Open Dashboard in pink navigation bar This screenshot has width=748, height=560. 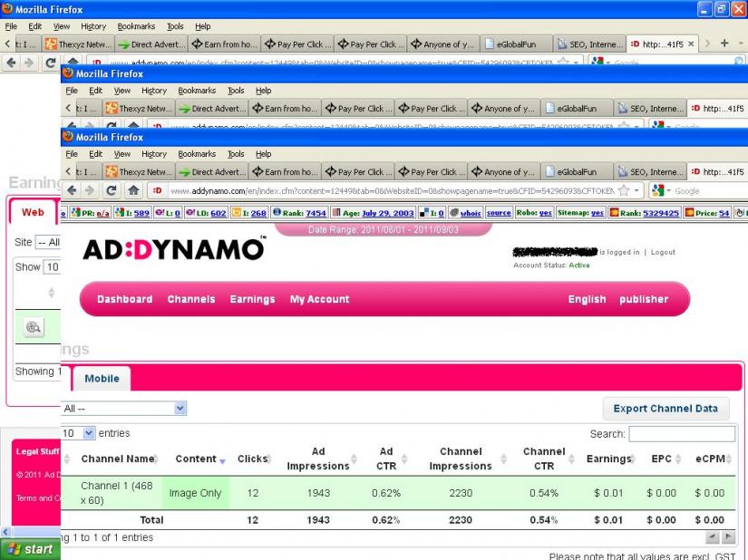point(125,299)
